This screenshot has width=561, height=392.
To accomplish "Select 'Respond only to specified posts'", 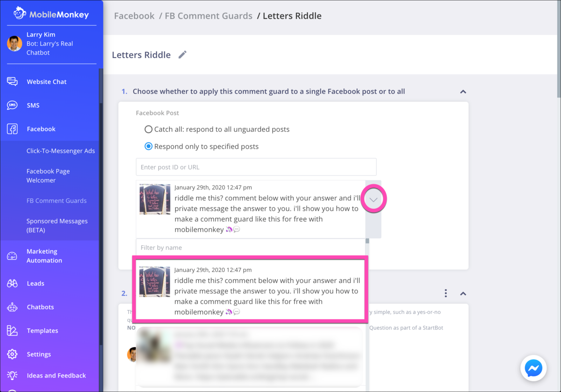I will (149, 146).
